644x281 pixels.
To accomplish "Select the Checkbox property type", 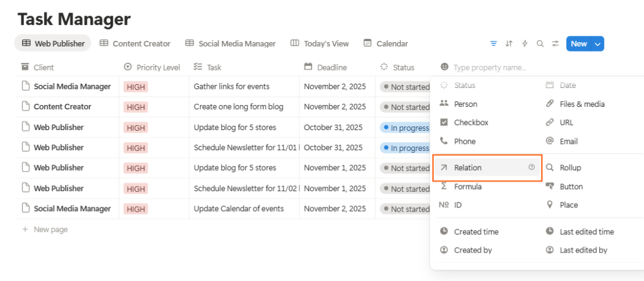I will click(x=470, y=123).
